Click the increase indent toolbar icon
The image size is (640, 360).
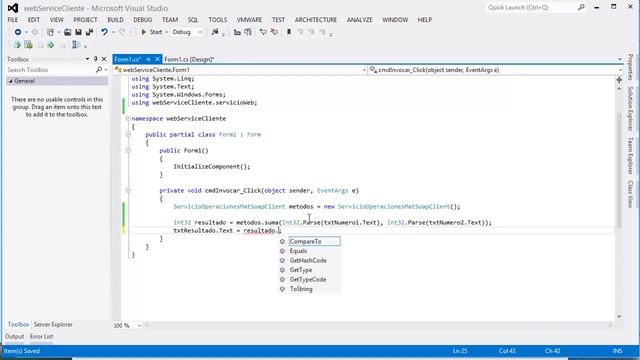[x=248, y=32]
